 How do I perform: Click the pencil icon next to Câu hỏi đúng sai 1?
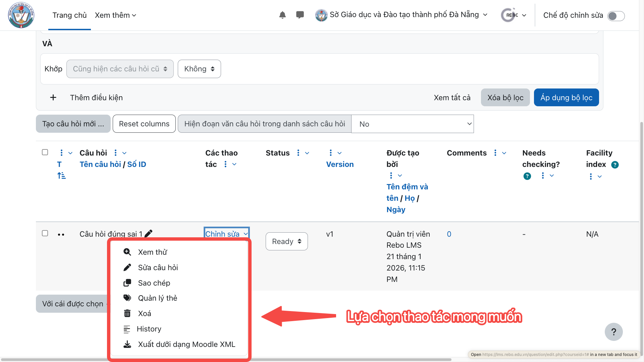[x=149, y=234]
